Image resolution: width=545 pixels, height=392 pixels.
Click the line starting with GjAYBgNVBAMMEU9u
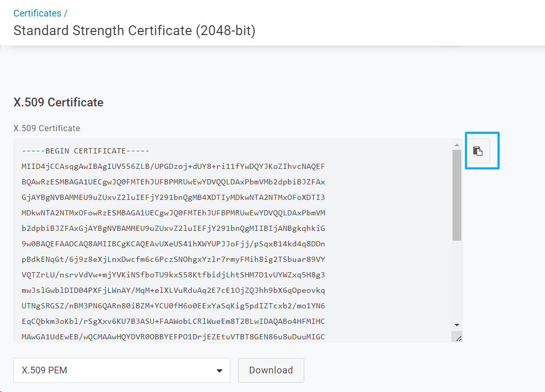tap(173, 197)
